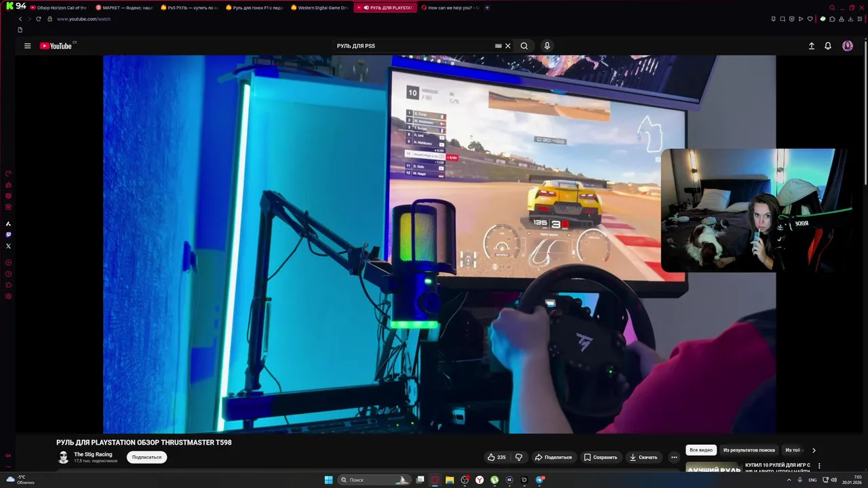Subscribe via Подписаться button
Image resolution: width=868 pixels, height=488 pixels.
(x=146, y=457)
